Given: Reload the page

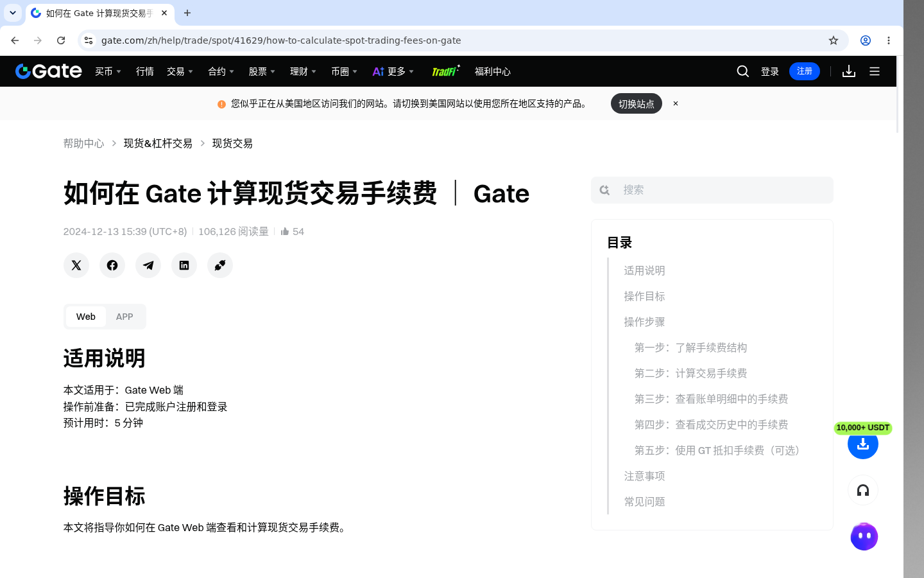Looking at the screenshot, I should [61, 40].
